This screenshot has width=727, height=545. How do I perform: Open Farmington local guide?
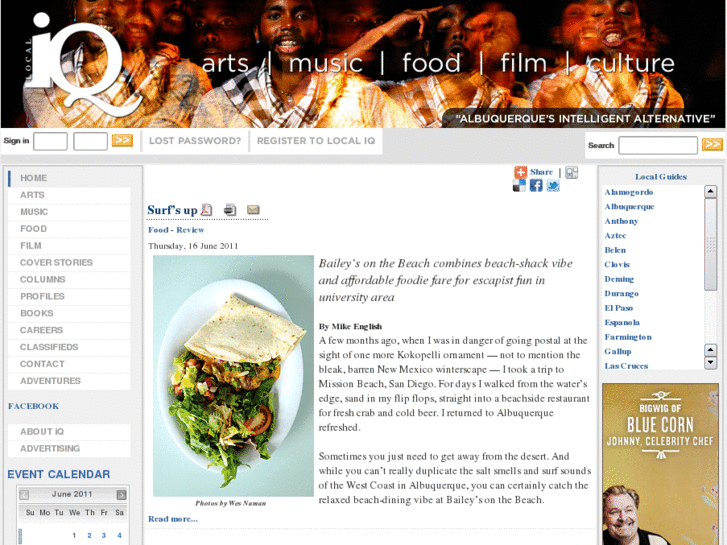(628, 337)
